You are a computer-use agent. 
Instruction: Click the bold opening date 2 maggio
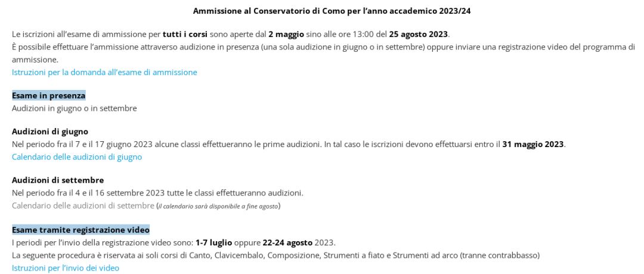tap(286, 34)
